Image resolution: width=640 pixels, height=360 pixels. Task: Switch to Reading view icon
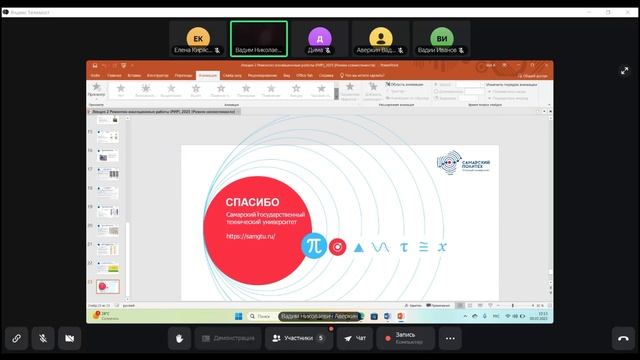click(x=480, y=305)
